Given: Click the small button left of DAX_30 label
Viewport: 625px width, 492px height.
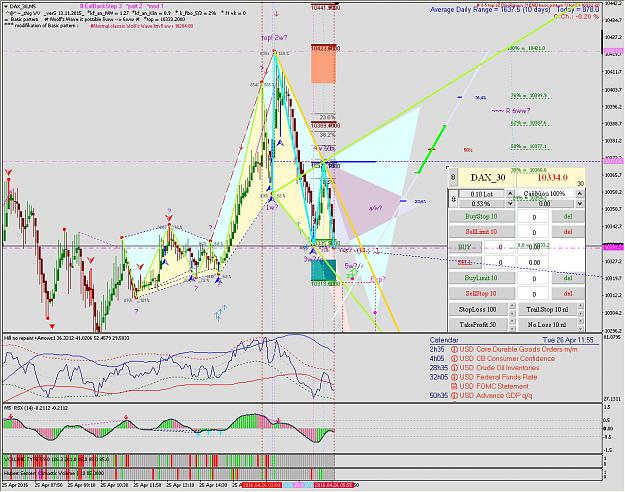Looking at the screenshot, I should click(x=453, y=177).
